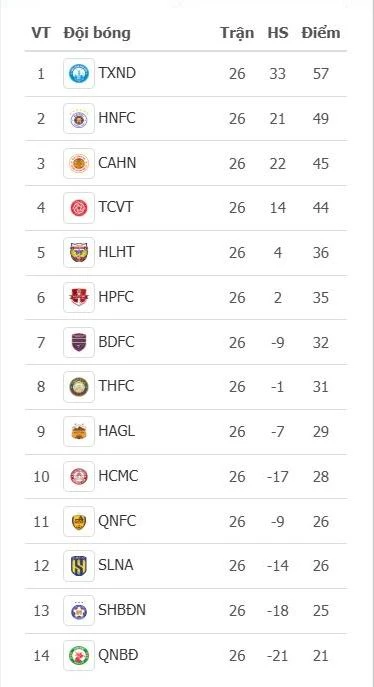
Task: Click the HS column header
Action: coord(278,33)
